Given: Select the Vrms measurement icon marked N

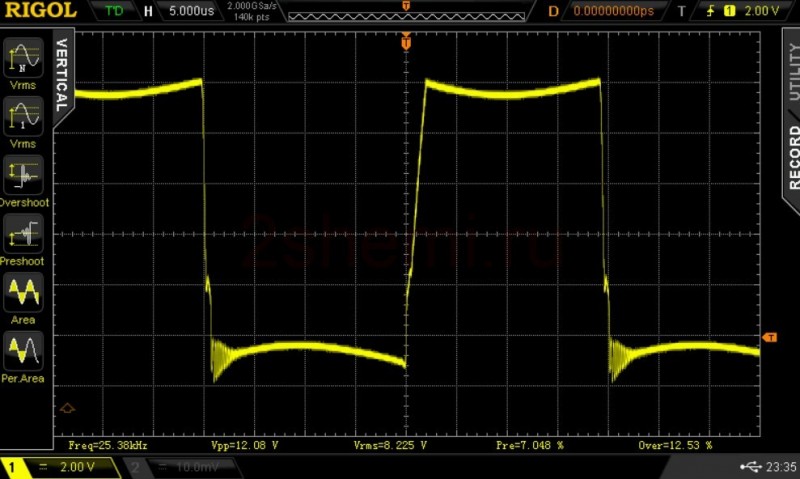Looking at the screenshot, I should coord(25,58).
